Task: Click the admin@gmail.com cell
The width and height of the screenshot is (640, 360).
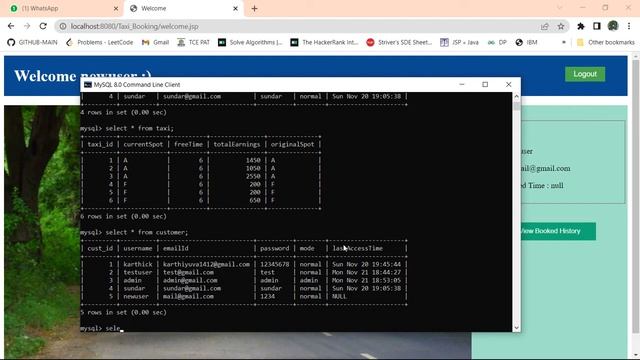Action: pyautogui.click(x=190, y=280)
